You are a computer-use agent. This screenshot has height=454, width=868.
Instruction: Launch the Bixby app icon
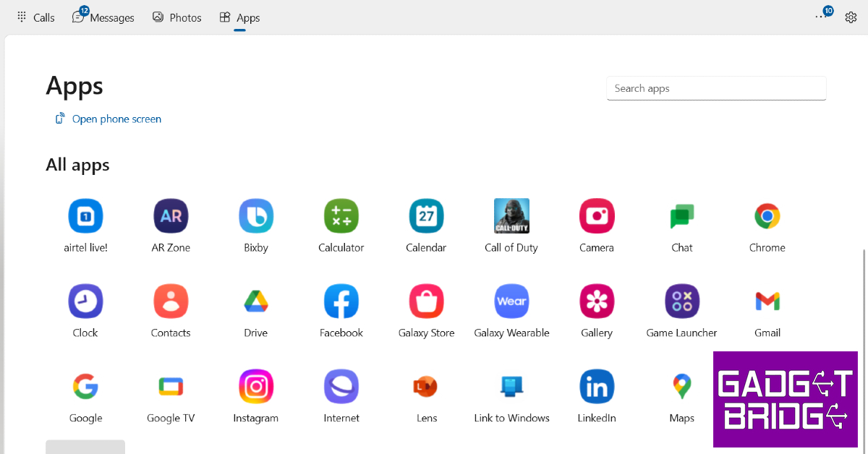(x=256, y=216)
